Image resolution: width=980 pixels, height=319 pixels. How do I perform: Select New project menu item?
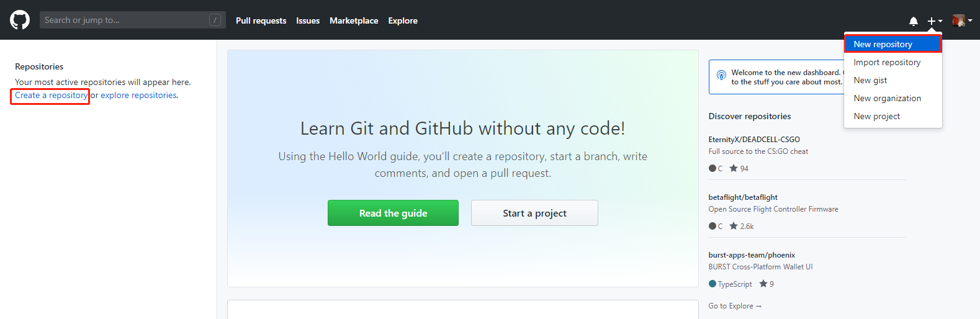pyautogui.click(x=876, y=116)
